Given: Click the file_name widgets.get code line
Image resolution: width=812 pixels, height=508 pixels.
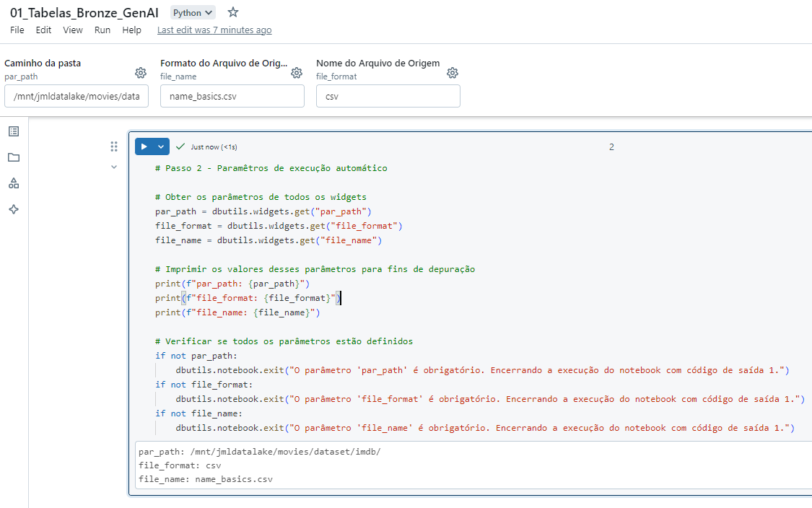Looking at the screenshot, I should (x=269, y=240).
